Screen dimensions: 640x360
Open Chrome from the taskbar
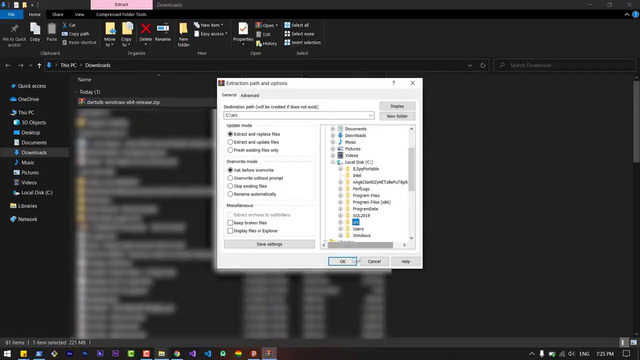(177, 353)
